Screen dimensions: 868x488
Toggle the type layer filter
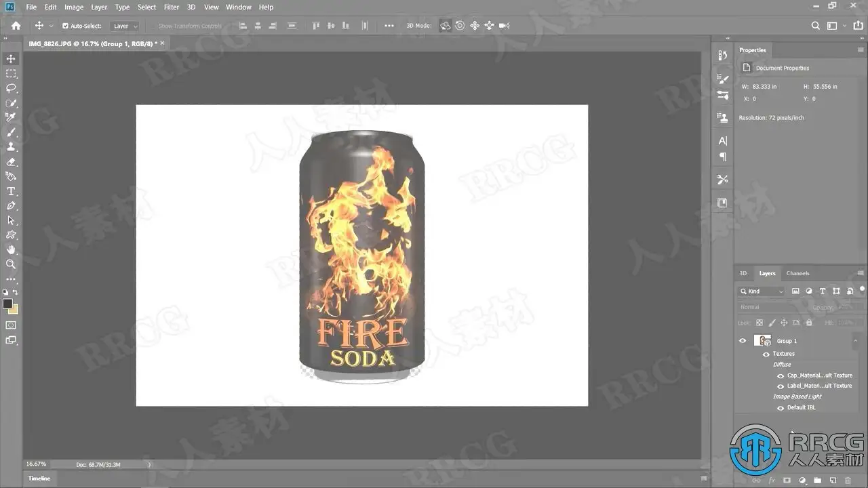coord(823,291)
